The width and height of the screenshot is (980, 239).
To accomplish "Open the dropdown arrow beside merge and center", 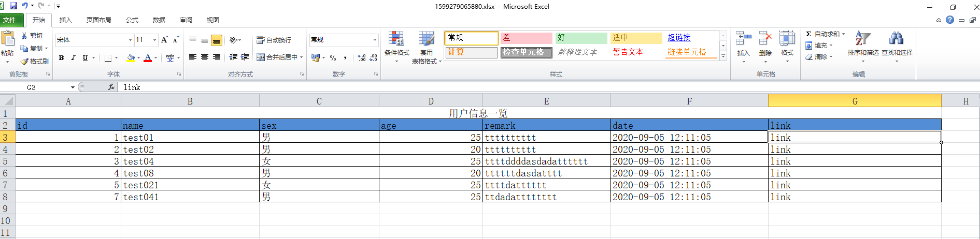I will tap(301, 57).
